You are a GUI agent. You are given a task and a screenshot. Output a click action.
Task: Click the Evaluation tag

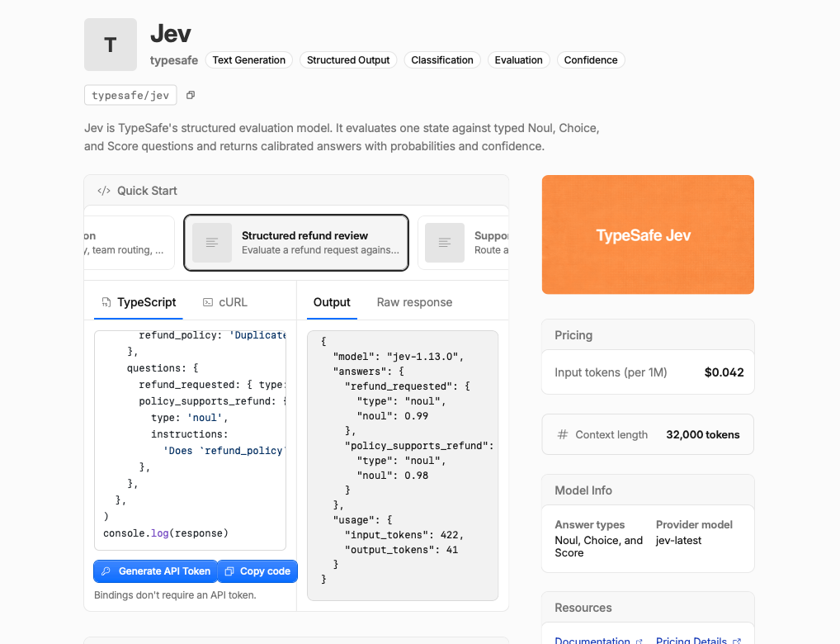[518, 60]
